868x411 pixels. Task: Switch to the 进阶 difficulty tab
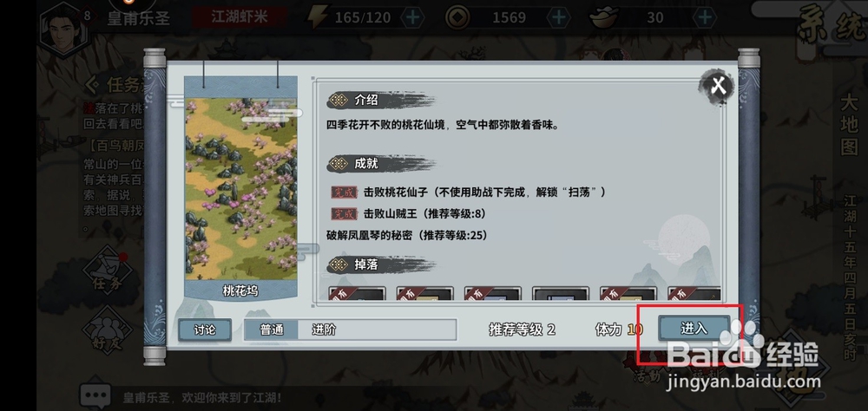pyautogui.click(x=324, y=329)
